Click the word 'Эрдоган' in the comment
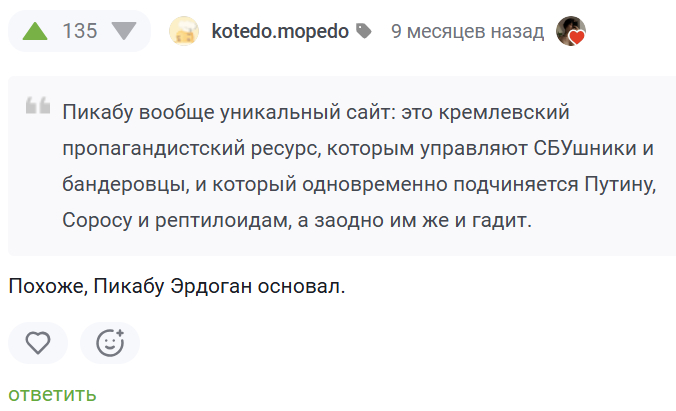 220,287
